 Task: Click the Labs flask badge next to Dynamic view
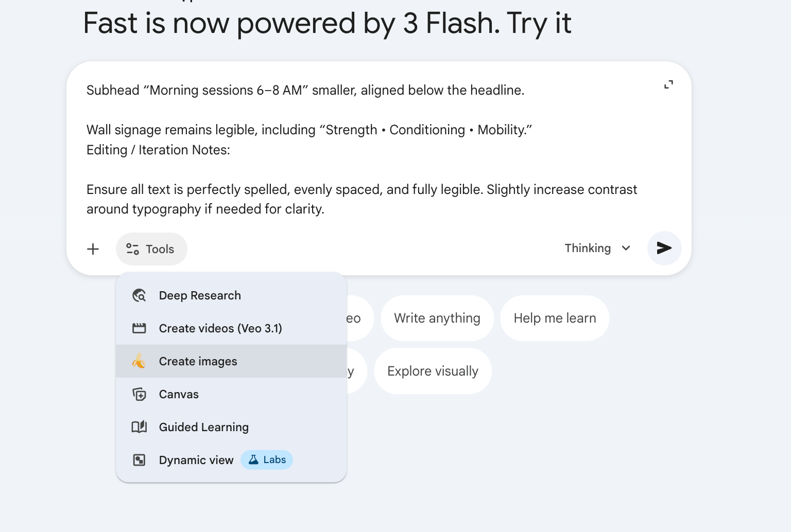click(267, 459)
